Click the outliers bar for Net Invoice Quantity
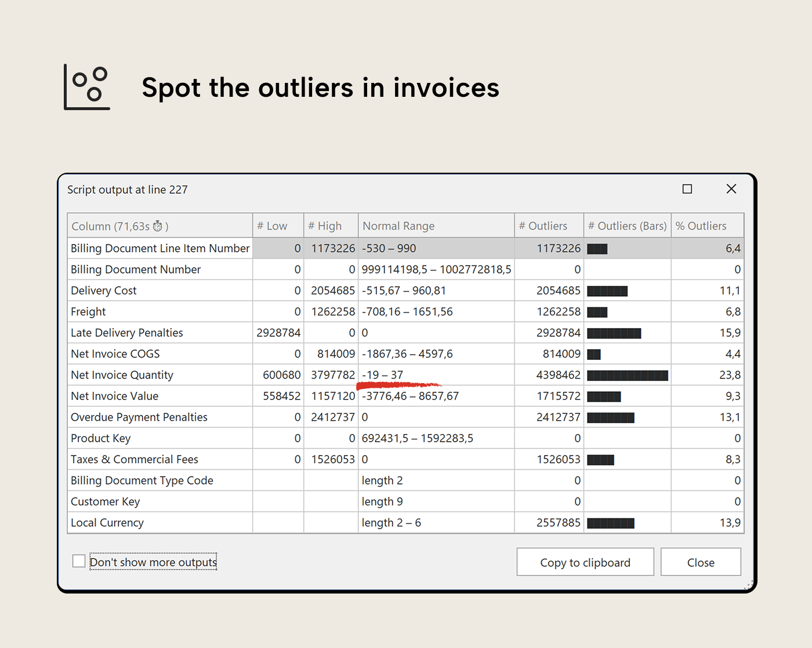812x648 pixels. pyautogui.click(x=628, y=375)
